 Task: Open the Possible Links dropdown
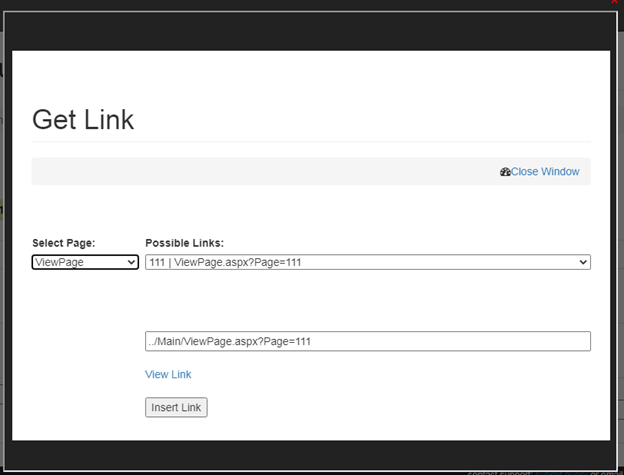tap(367, 262)
